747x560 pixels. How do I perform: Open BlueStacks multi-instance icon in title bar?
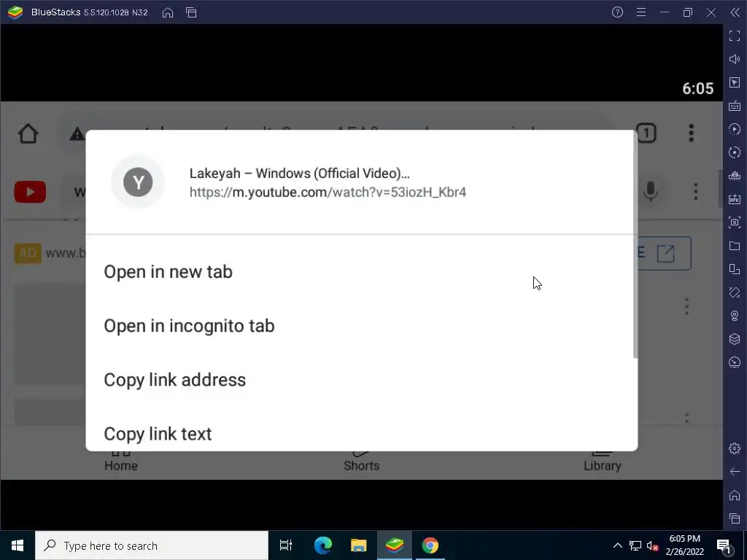[192, 13]
